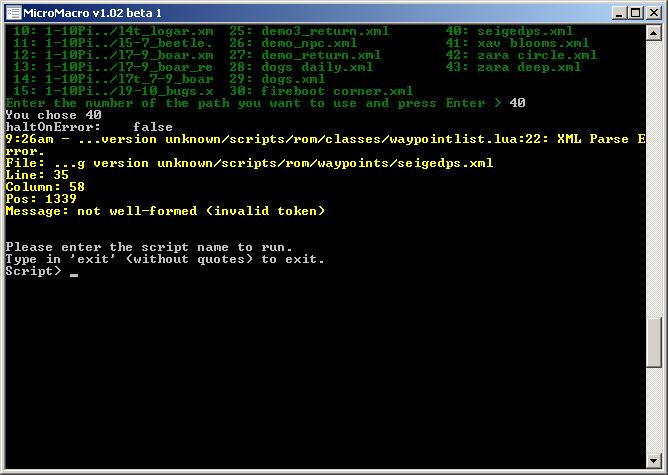Click the '30: fireboot corner.xml' entry

pyautogui.click(x=320, y=91)
